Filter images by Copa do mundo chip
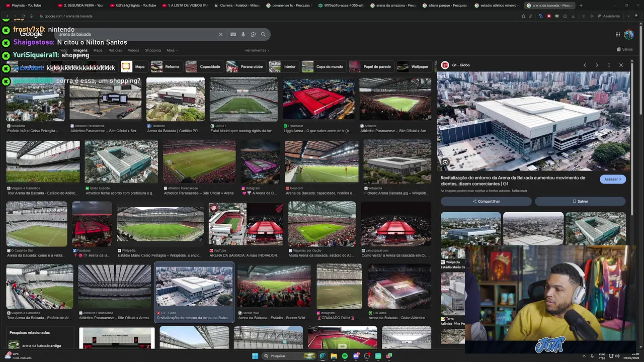 click(x=323, y=66)
